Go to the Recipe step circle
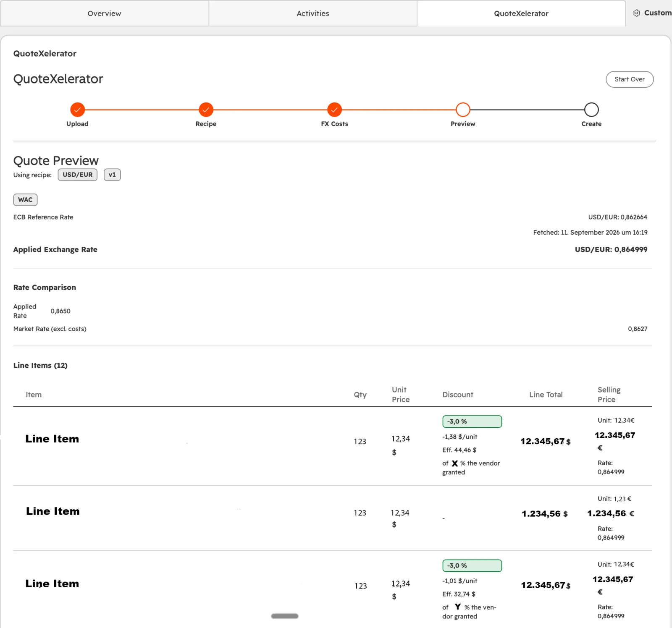This screenshot has width=672, height=628. tap(206, 110)
